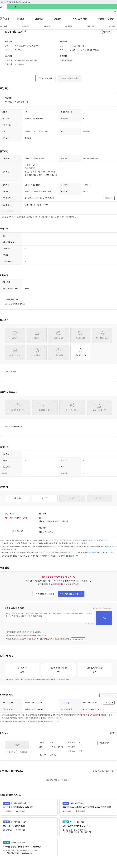Click the 관심정보 등록 heart button
The width and height of the screenshot is (117, 868).
(x=45, y=78)
